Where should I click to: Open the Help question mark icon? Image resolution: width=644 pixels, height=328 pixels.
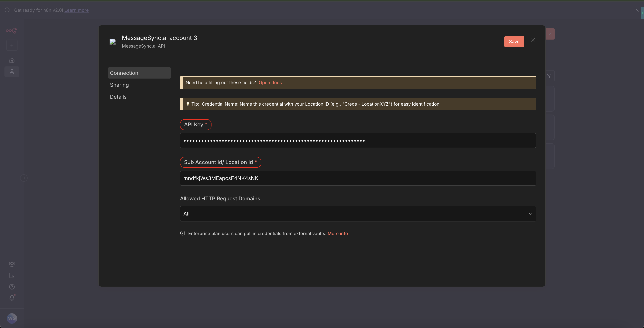12,287
